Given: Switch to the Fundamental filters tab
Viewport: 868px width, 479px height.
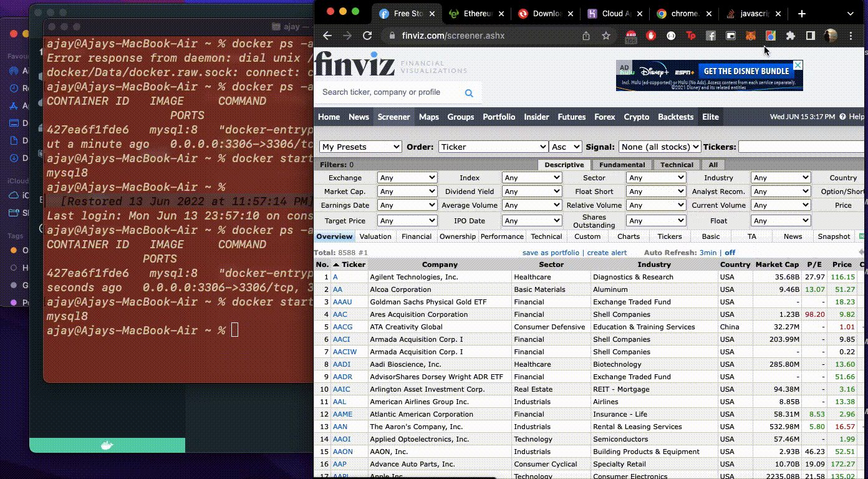Looking at the screenshot, I should coord(622,165).
